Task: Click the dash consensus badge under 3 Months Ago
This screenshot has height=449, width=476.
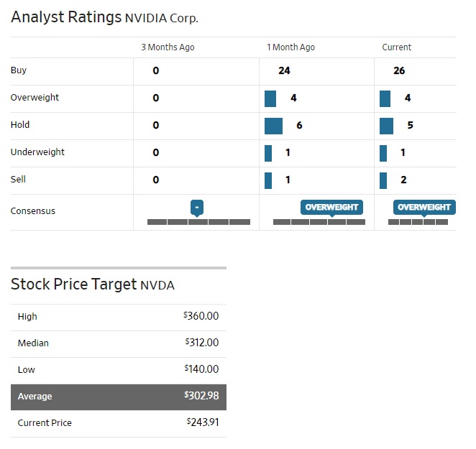Action: (x=198, y=207)
